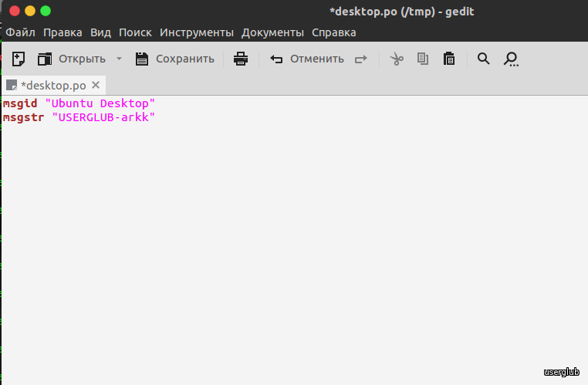
Task: Click the document icon on desktop.po tab
Action: point(12,85)
